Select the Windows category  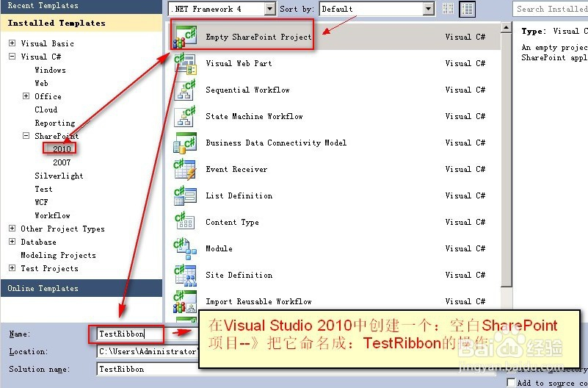click(50, 70)
